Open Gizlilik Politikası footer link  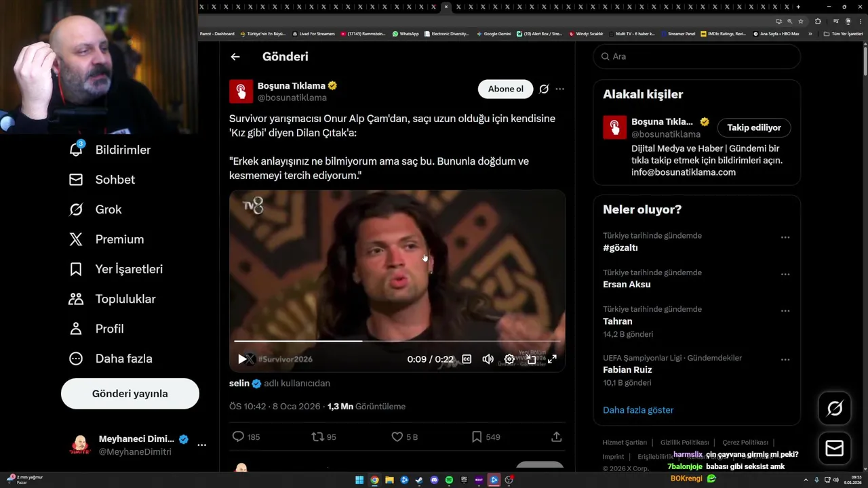(x=684, y=443)
